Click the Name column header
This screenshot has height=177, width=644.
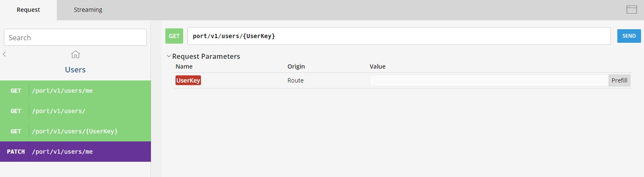tap(184, 66)
